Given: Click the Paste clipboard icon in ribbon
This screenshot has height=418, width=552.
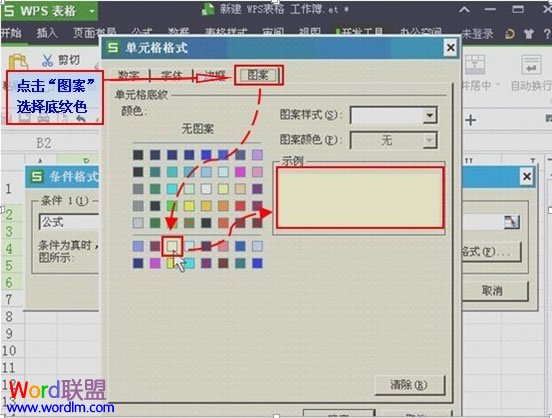Looking at the screenshot, I should pos(18,62).
